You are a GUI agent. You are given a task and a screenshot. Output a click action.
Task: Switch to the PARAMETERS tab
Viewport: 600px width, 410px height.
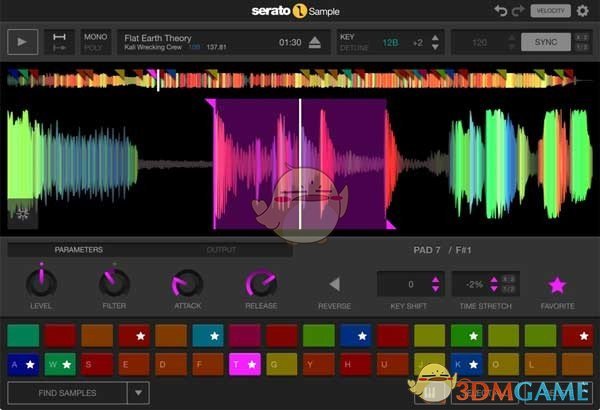(x=78, y=250)
